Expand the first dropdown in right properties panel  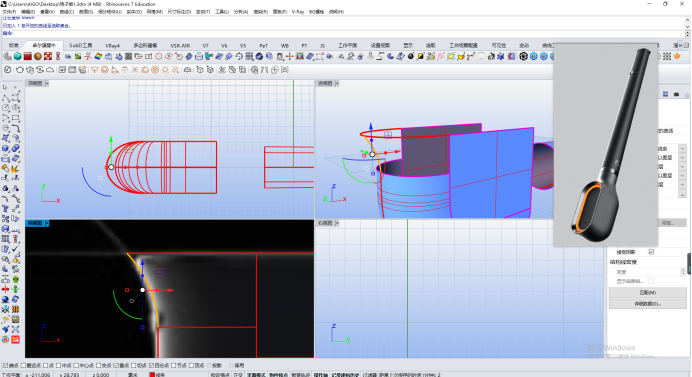pyautogui.click(x=682, y=149)
